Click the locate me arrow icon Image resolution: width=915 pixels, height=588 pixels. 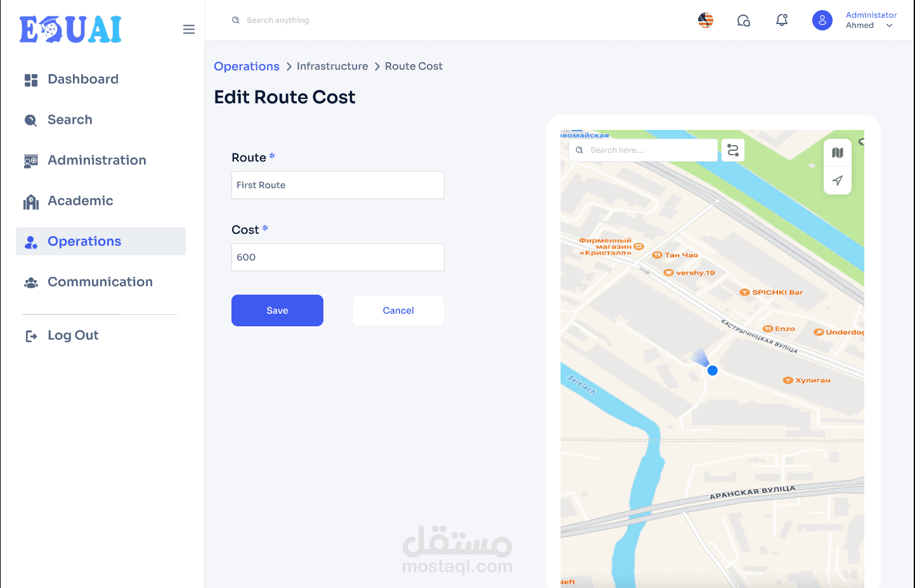(838, 181)
